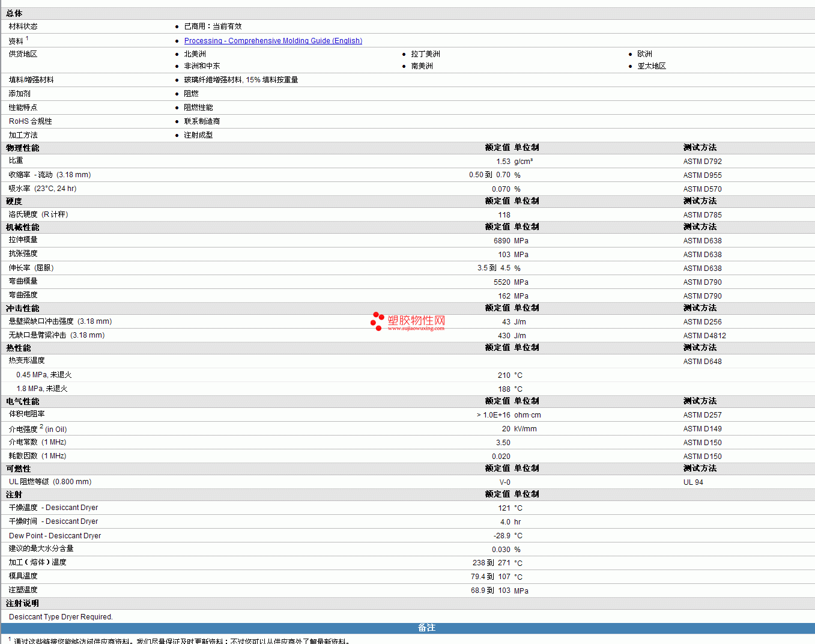
Task: Open Processing - Comprehensive Molding Guide link
Action: pyautogui.click(x=273, y=41)
